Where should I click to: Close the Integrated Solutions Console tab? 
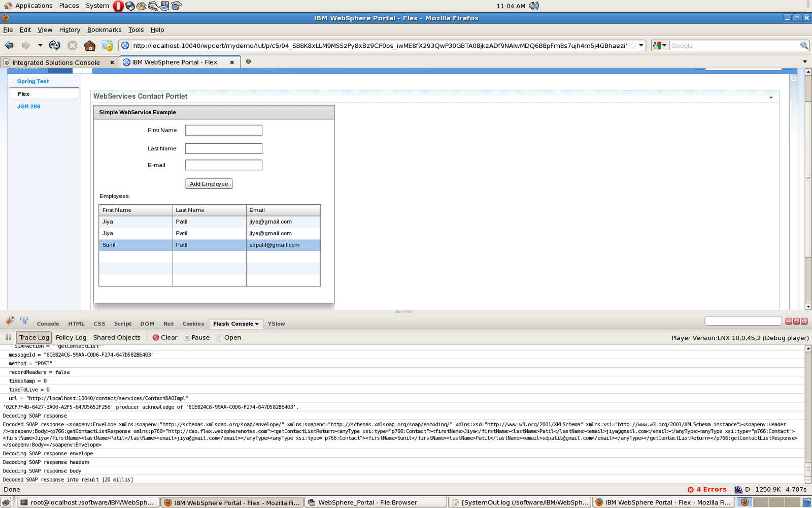point(112,62)
